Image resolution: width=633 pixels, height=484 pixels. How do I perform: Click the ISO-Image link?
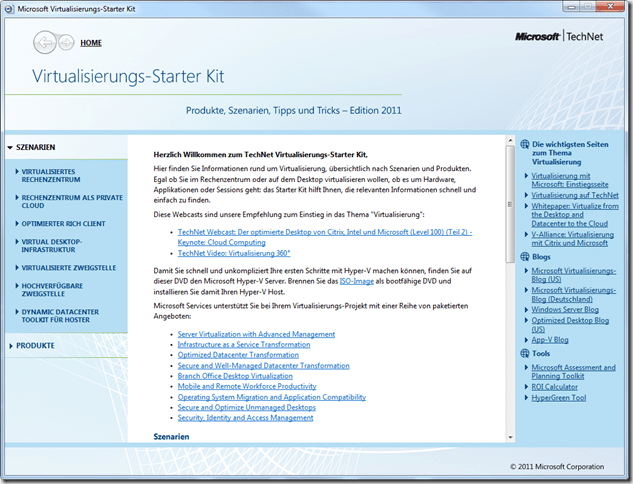pos(357,281)
